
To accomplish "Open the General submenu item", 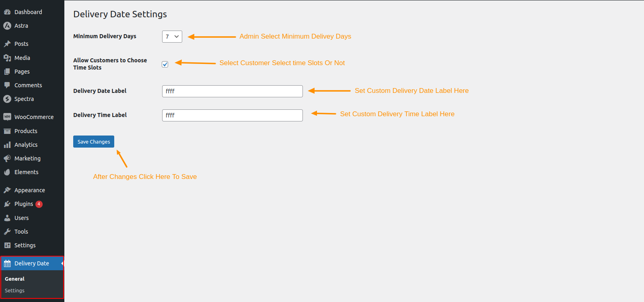I will click(15, 279).
